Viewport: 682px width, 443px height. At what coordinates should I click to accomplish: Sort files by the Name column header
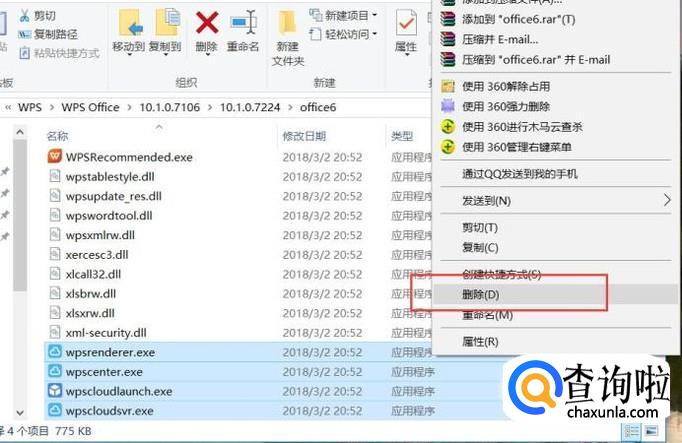(57, 136)
